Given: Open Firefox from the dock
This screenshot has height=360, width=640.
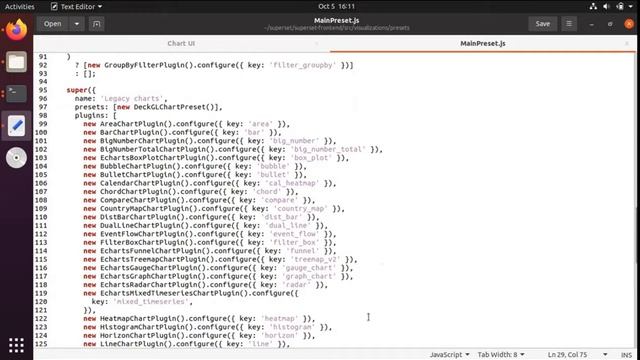Looking at the screenshot, I should 16,30.
